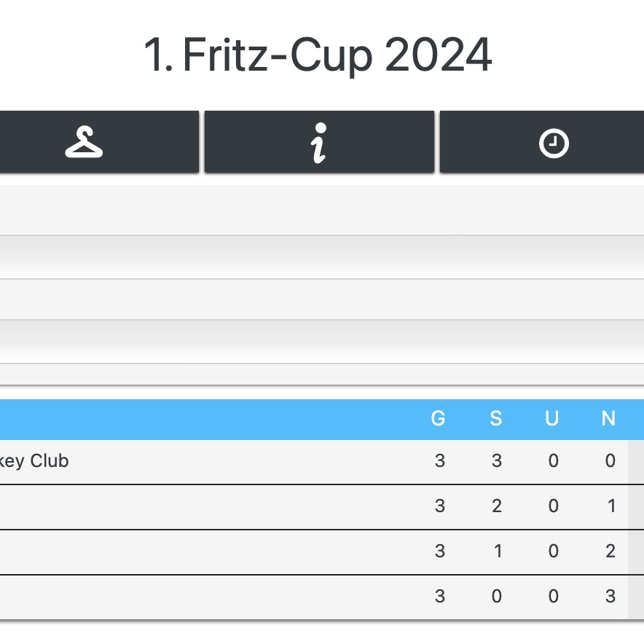This screenshot has width=644, height=644.
Task: Open the info icon tab
Action: coord(318,142)
